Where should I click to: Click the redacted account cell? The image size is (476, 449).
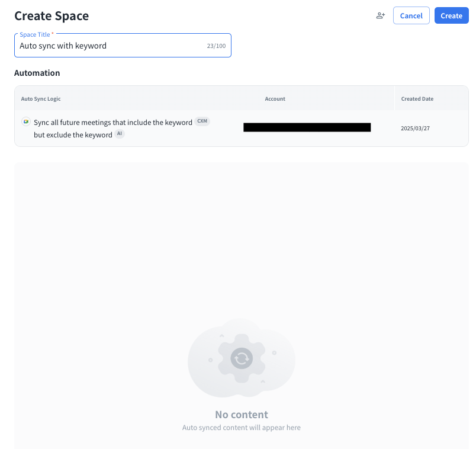[x=307, y=127]
